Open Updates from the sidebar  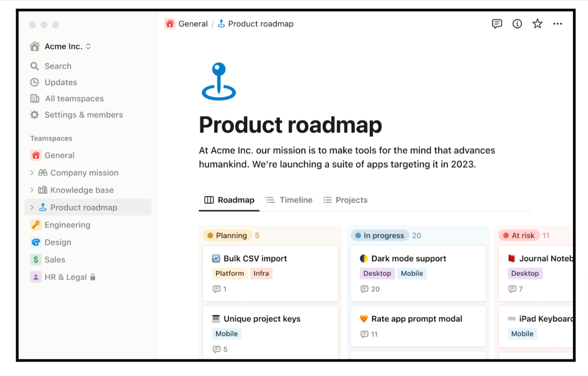click(x=61, y=82)
